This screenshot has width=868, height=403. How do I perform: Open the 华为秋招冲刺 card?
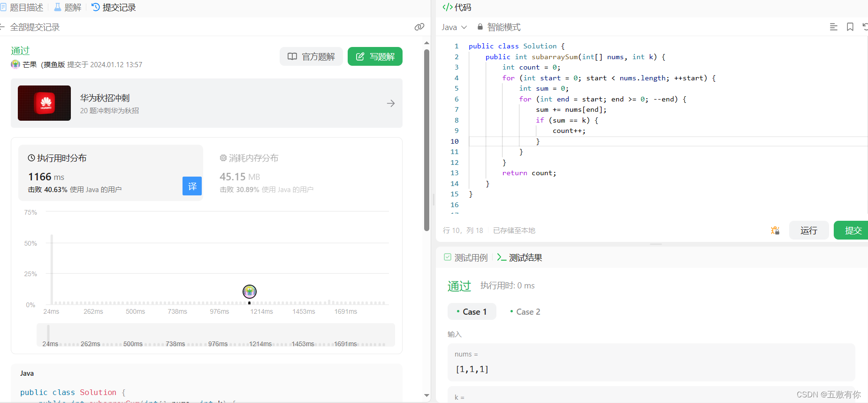click(x=206, y=103)
